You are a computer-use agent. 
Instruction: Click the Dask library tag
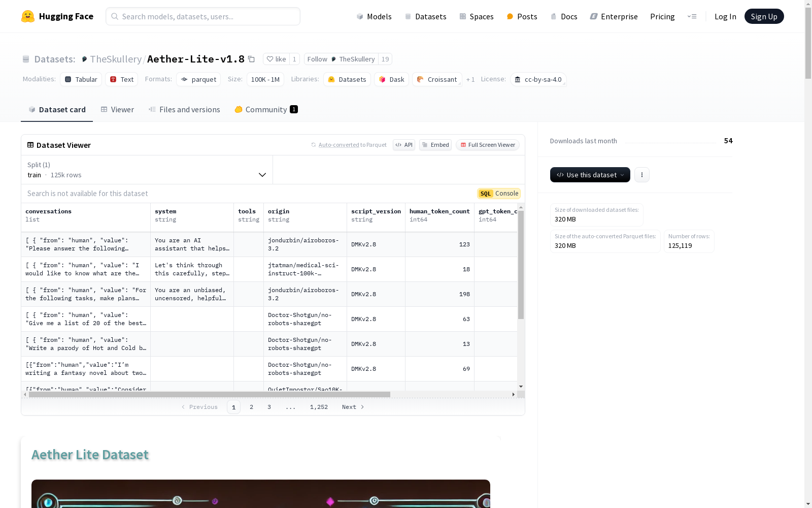pos(391,79)
